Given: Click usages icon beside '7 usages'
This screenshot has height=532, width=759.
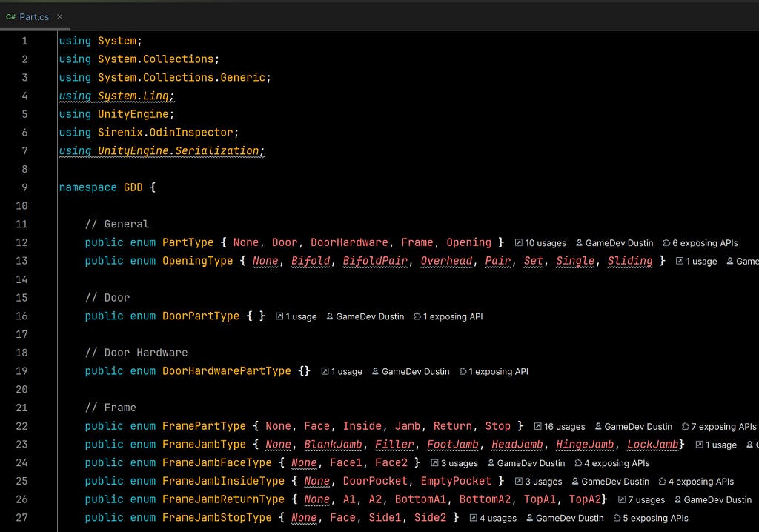Looking at the screenshot, I should click(622, 499).
